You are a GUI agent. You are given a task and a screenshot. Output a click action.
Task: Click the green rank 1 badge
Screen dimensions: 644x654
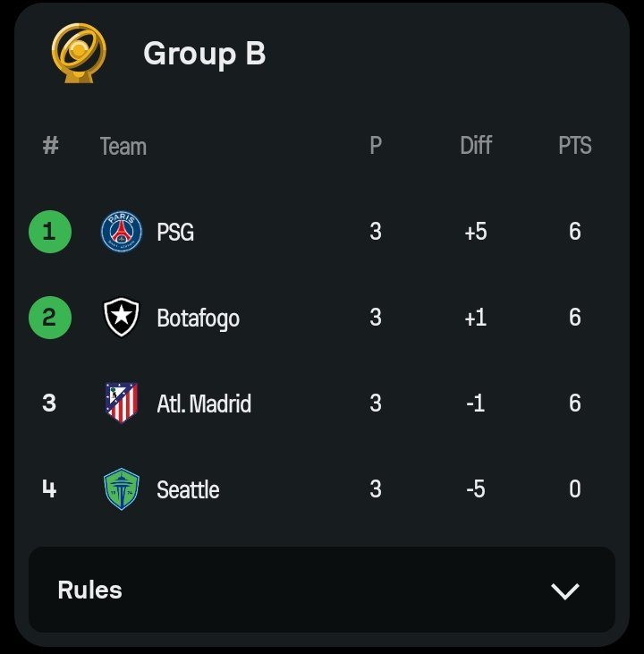[x=50, y=232]
